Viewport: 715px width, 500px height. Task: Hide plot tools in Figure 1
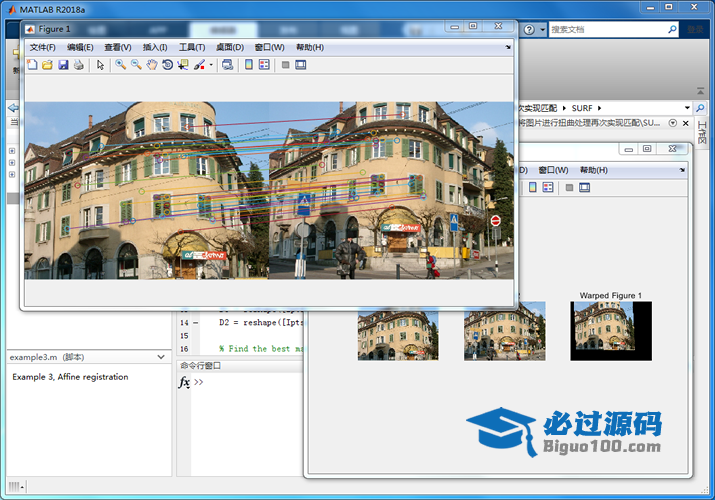tap(285, 65)
